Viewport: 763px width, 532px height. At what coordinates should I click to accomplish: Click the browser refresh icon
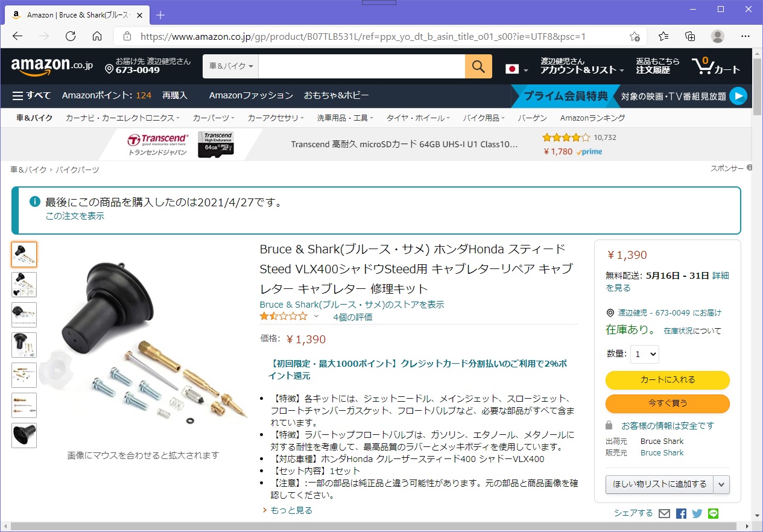[71, 36]
